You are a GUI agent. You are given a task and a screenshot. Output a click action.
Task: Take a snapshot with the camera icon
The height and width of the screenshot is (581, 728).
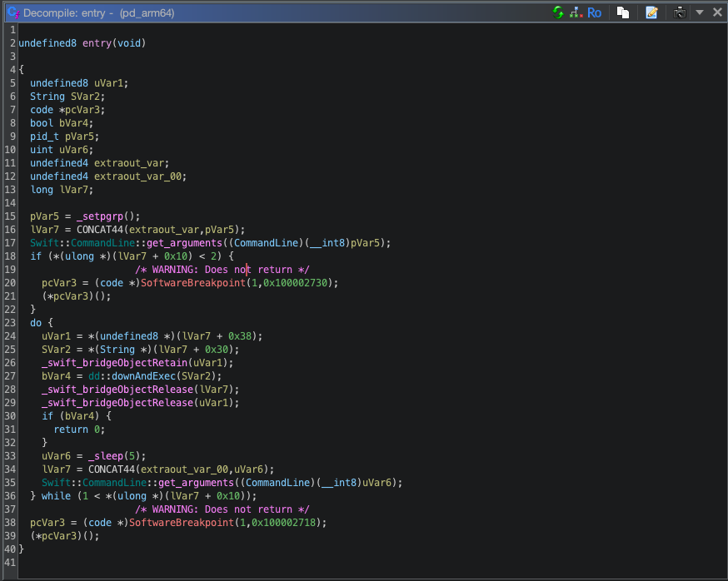(680, 12)
